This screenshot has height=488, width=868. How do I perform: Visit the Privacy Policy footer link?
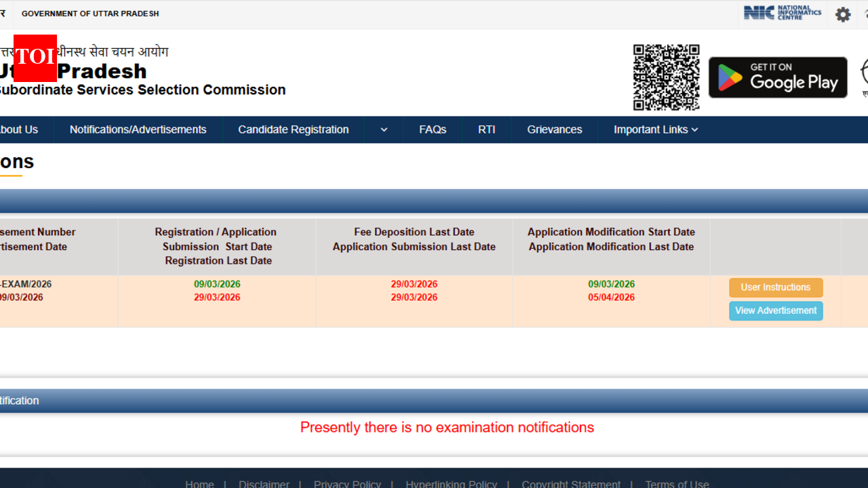coord(347,483)
